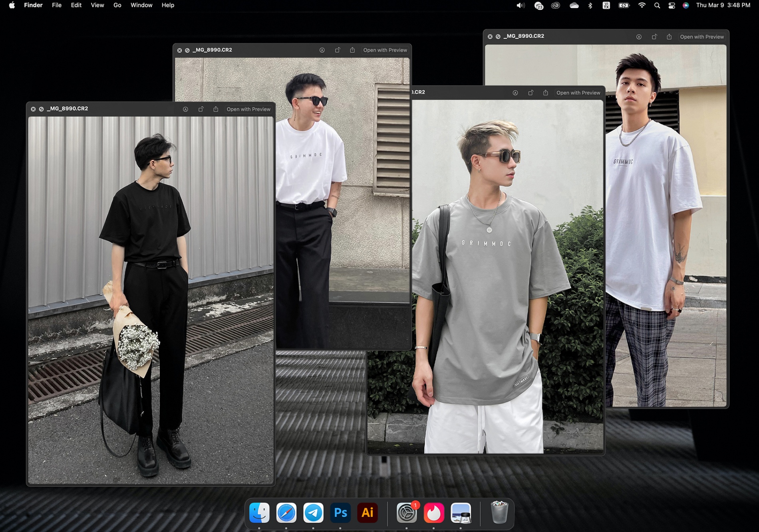Launch Illustrator from the dock

click(x=368, y=513)
